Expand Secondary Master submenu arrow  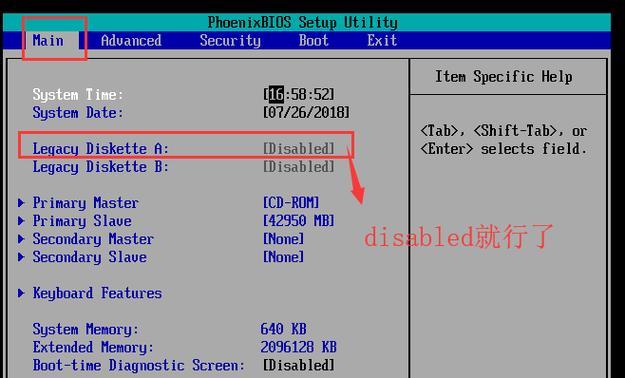click(21, 239)
